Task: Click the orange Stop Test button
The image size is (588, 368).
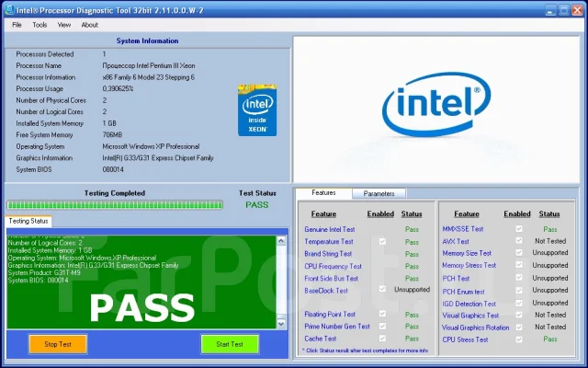Action: click(58, 344)
